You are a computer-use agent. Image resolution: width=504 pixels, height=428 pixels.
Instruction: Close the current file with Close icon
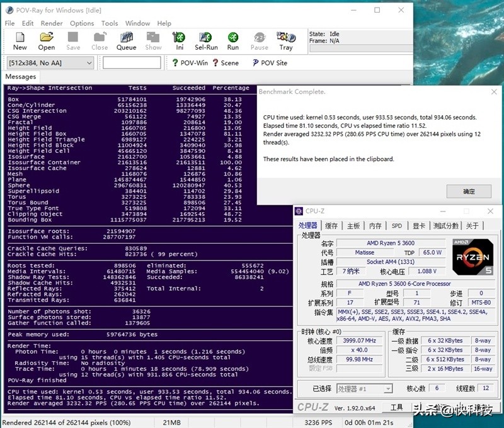coord(99,40)
